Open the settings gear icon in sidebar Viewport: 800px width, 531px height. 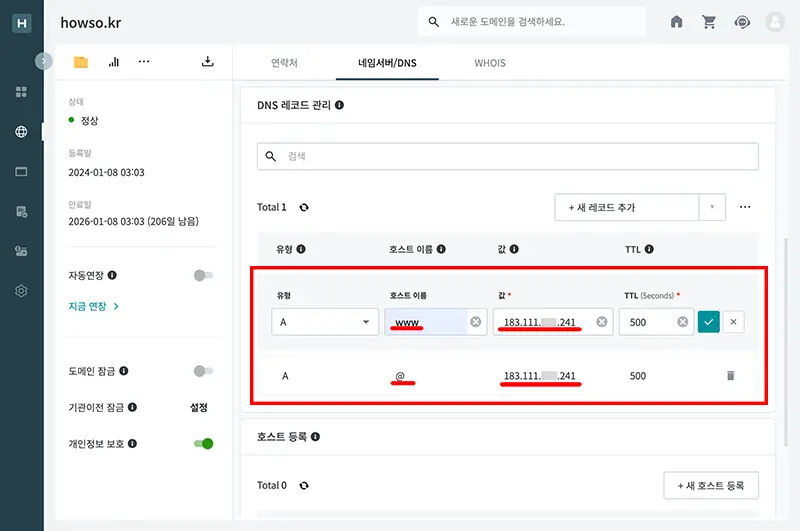point(21,291)
